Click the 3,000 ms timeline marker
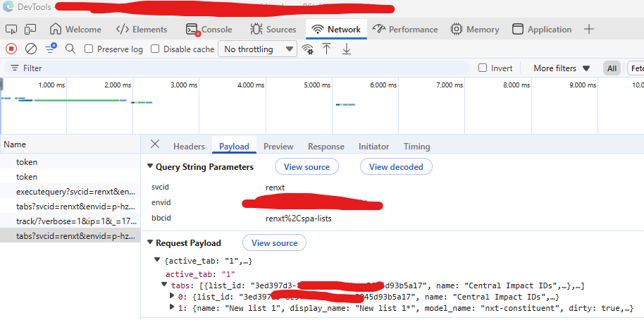644x320 pixels. [x=184, y=85]
